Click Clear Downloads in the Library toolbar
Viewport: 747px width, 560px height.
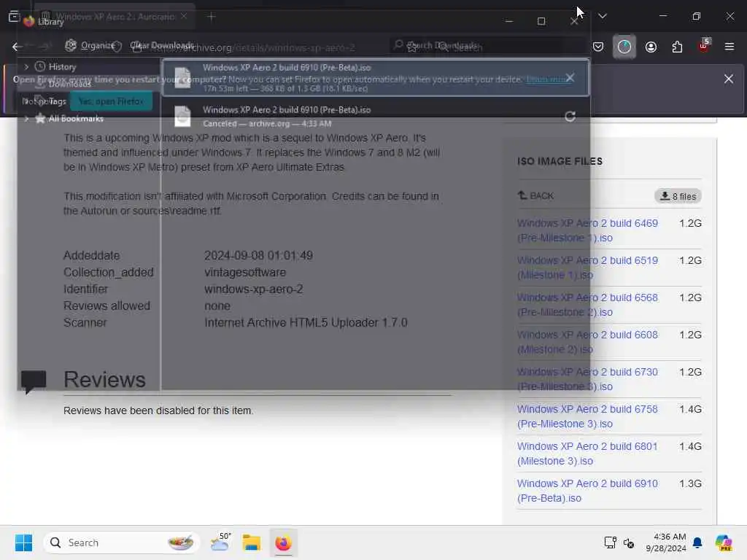[162, 46]
